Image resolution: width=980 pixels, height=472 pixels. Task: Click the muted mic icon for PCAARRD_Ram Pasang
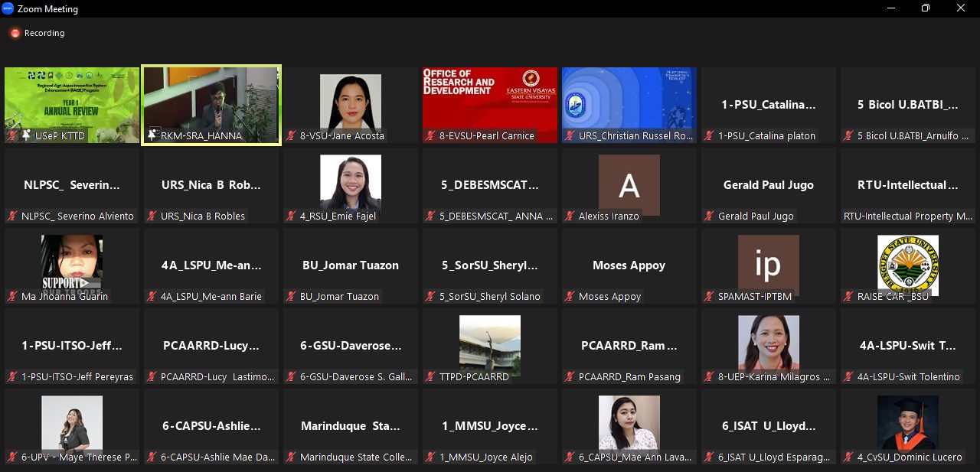[570, 377]
